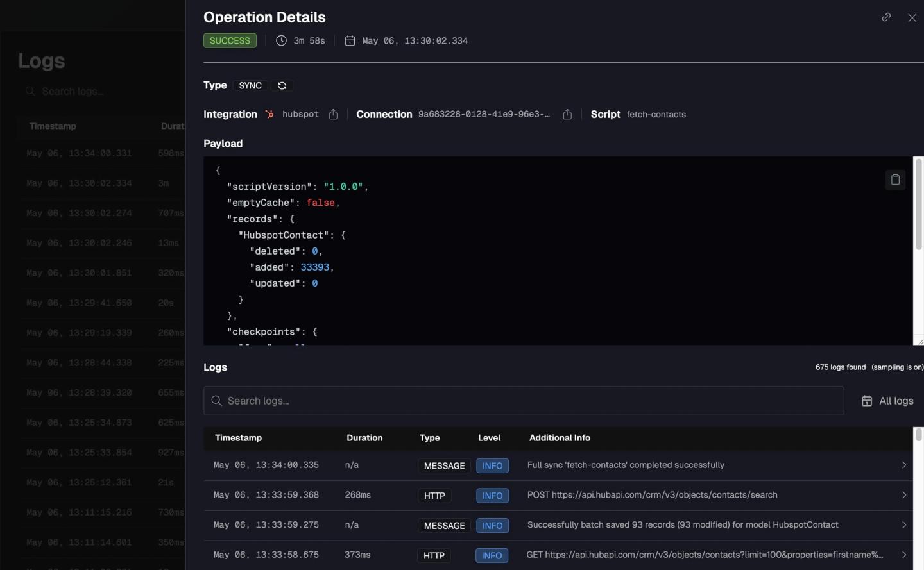Image resolution: width=924 pixels, height=570 pixels.
Task: Click the Timestamp column header in details logs
Action: [238, 438]
